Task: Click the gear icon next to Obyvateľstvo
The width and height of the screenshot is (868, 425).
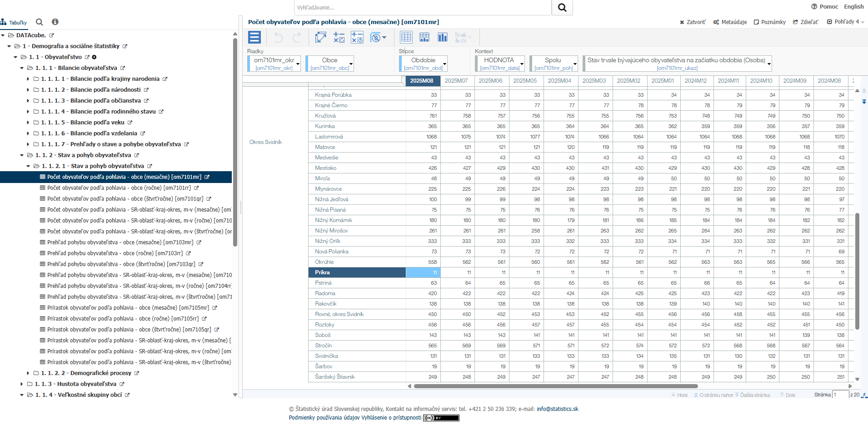Action: [95, 57]
